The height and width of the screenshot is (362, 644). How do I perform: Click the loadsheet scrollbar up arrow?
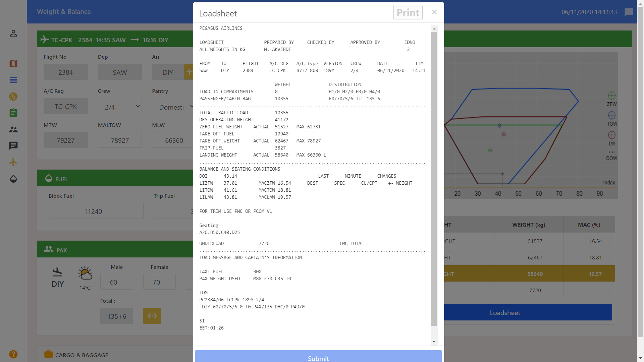[434, 28]
